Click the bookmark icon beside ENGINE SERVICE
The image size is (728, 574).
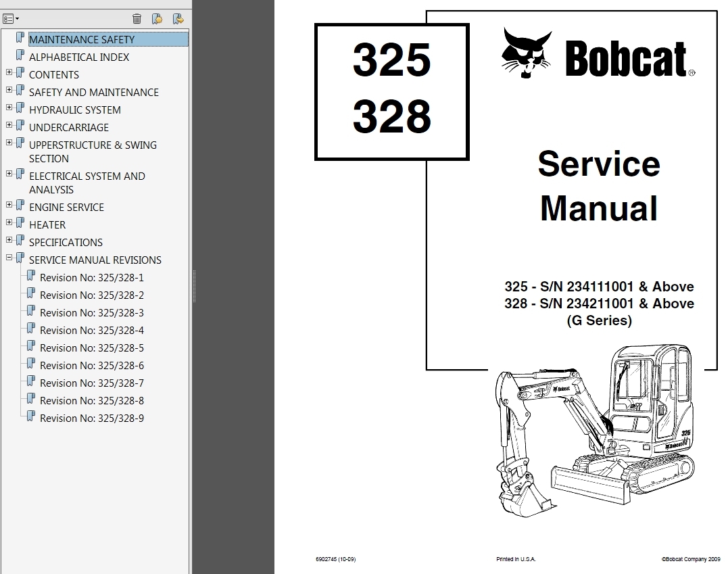20,205
